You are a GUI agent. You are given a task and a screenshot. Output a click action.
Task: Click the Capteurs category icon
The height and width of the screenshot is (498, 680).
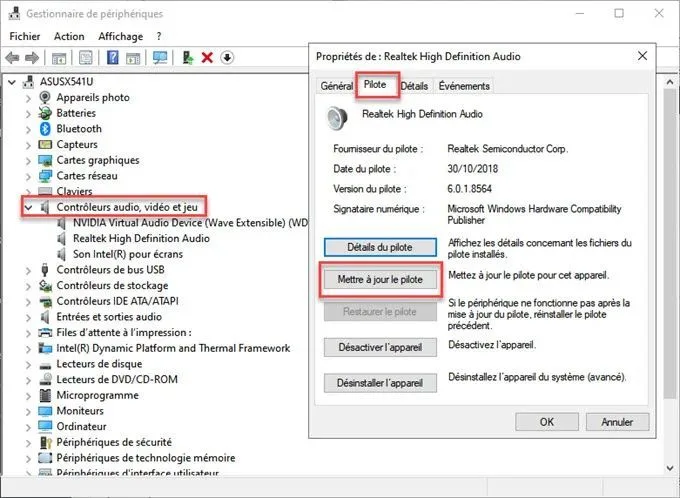(x=45, y=144)
